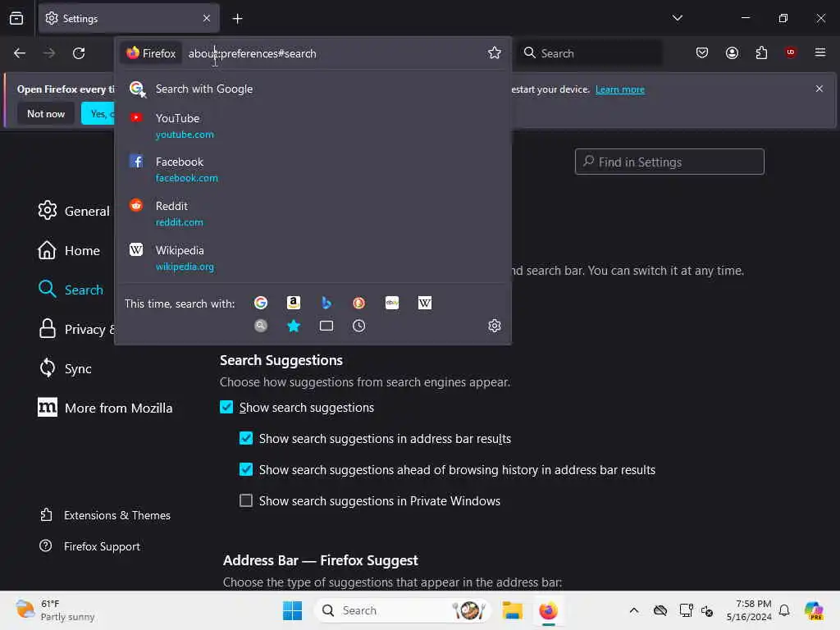
Task: Open Sync settings category
Action: click(x=65, y=368)
